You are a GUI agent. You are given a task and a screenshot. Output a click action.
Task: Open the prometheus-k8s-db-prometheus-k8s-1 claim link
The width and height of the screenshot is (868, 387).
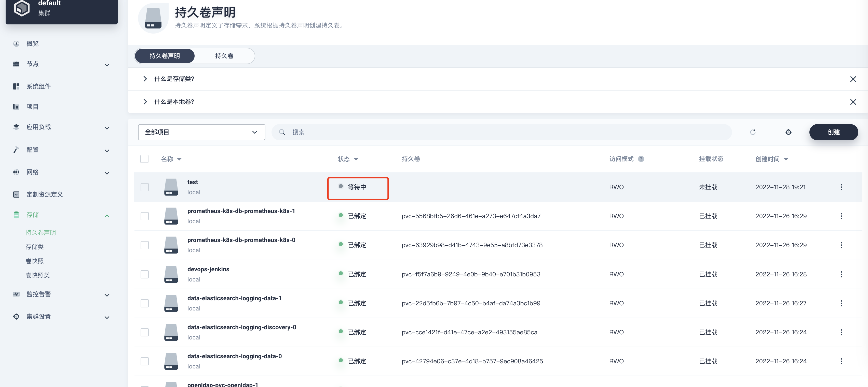click(241, 211)
